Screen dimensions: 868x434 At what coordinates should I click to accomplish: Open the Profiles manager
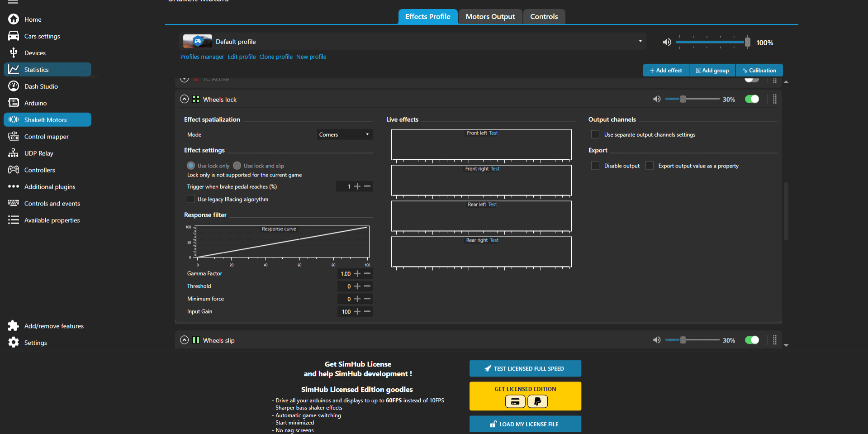coord(202,57)
